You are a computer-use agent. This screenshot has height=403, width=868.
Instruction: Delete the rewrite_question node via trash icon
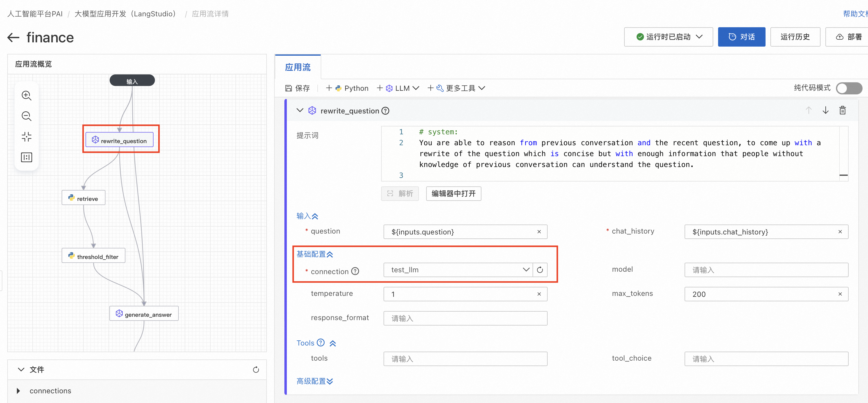(x=842, y=111)
